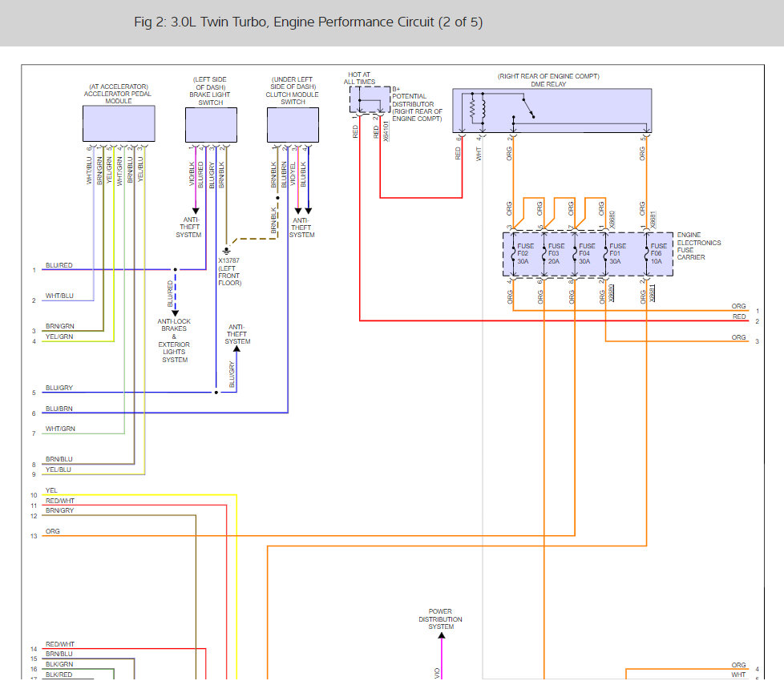
Task: Click the X64101 connector label
Action: pos(386,131)
